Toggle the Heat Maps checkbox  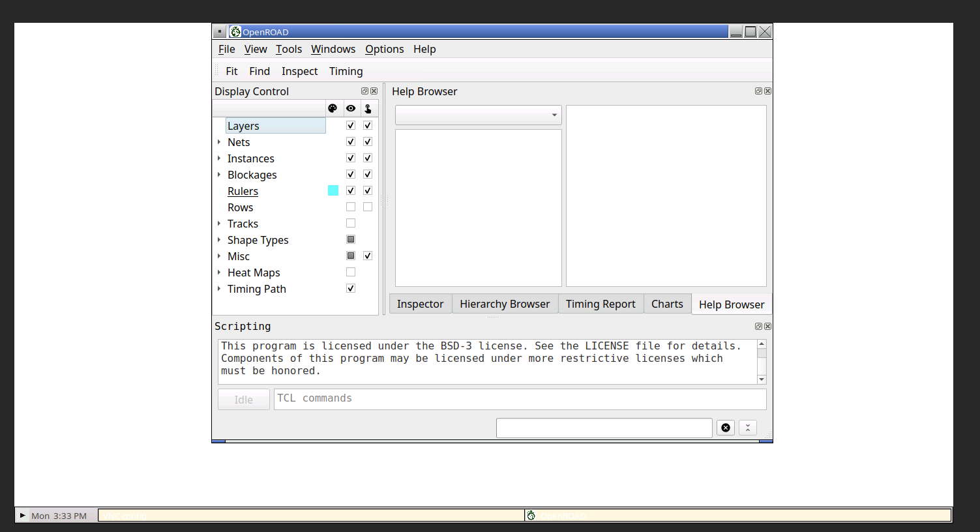click(351, 271)
